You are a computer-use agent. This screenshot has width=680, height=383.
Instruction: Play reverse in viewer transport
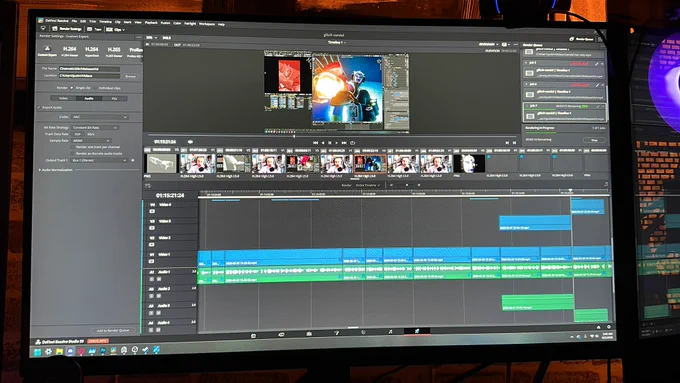tap(323, 143)
